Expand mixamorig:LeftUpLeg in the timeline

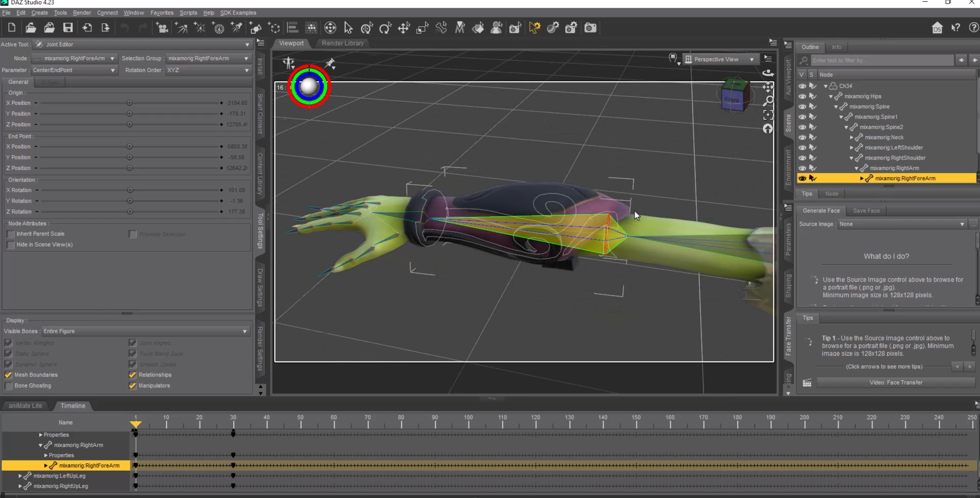point(20,476)
